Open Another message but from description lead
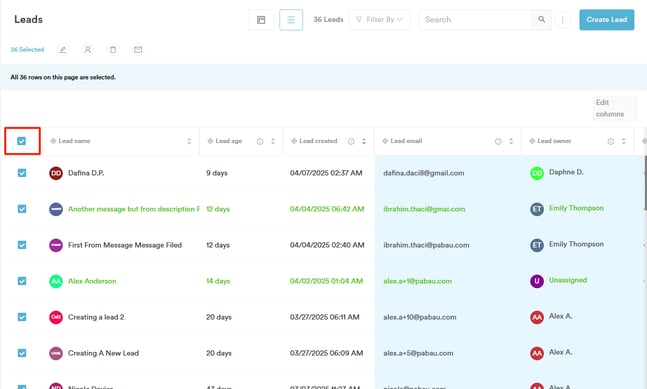Image resolution: width=647 pixels, height=389 pixels. (134, 209)
